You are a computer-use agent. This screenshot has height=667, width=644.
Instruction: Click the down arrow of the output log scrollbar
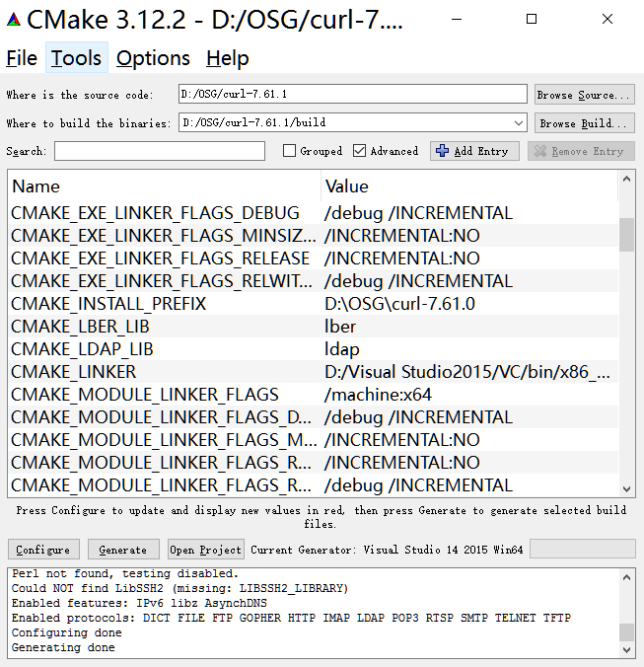tap(626, 649)
